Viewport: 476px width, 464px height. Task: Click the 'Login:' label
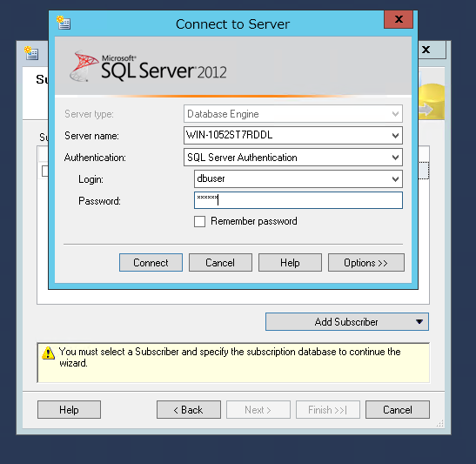[x=91, y=179]
